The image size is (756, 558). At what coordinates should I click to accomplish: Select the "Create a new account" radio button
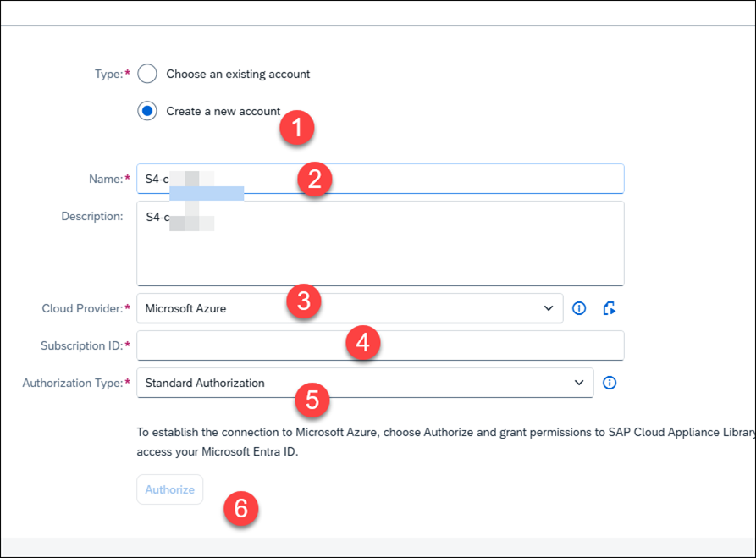[147, 111]
